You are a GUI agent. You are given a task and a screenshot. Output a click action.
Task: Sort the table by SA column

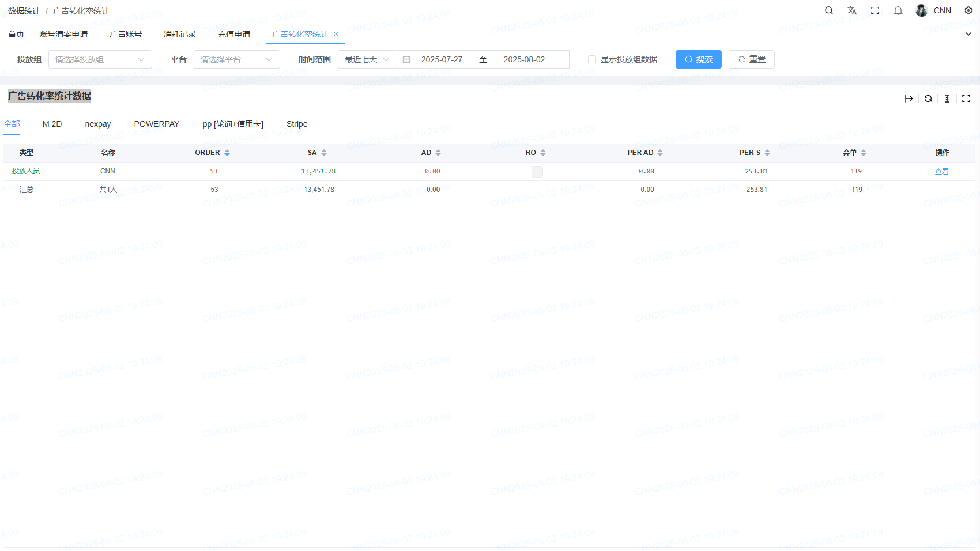(x=324, y=153)
